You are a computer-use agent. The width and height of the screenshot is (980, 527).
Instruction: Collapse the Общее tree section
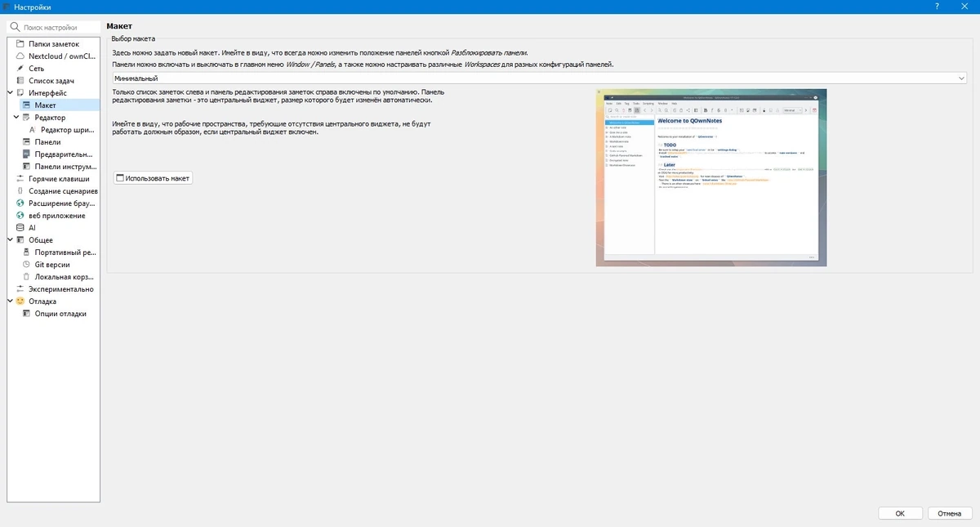(x=10, y=239)
